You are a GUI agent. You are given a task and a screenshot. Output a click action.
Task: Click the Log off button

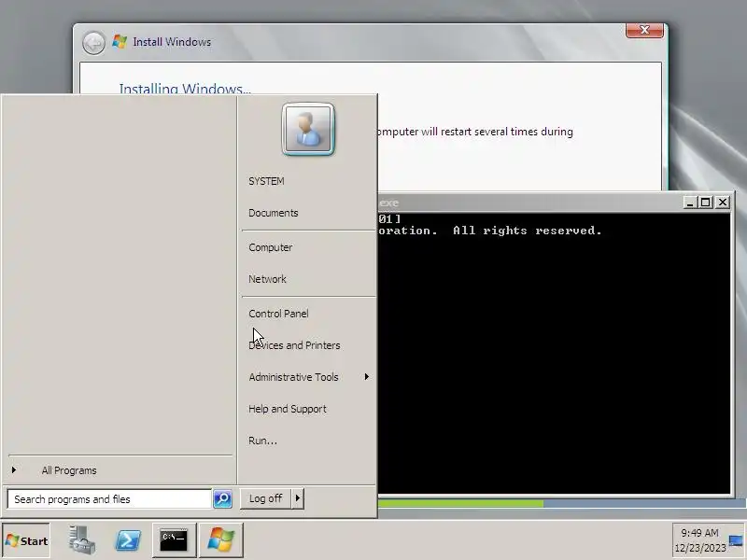pyautogui.click(x=265, y=498)
